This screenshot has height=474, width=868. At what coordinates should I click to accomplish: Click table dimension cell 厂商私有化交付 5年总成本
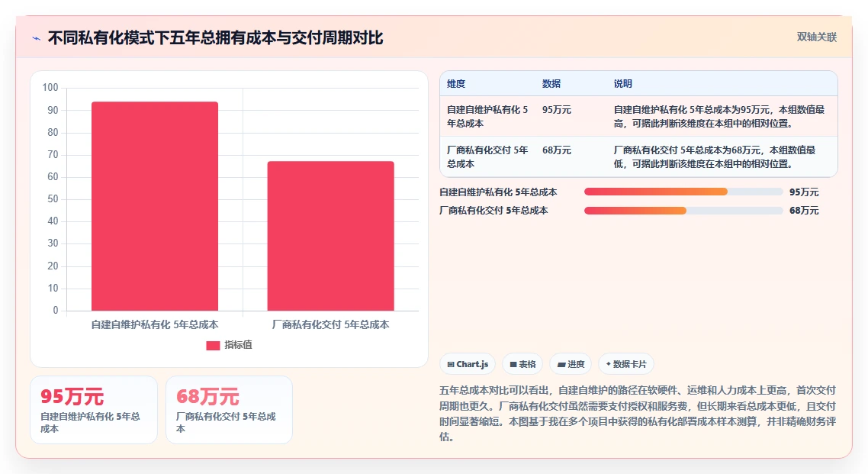pos(487,156)
